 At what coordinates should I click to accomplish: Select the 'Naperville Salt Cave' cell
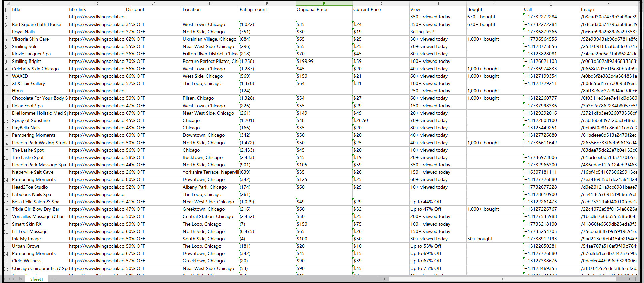(39, 172)
